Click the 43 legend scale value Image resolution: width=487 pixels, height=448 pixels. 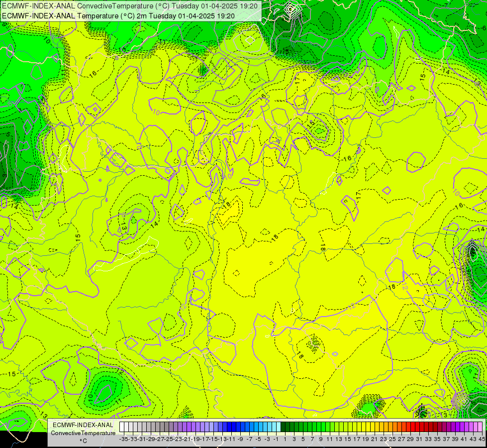473,439
